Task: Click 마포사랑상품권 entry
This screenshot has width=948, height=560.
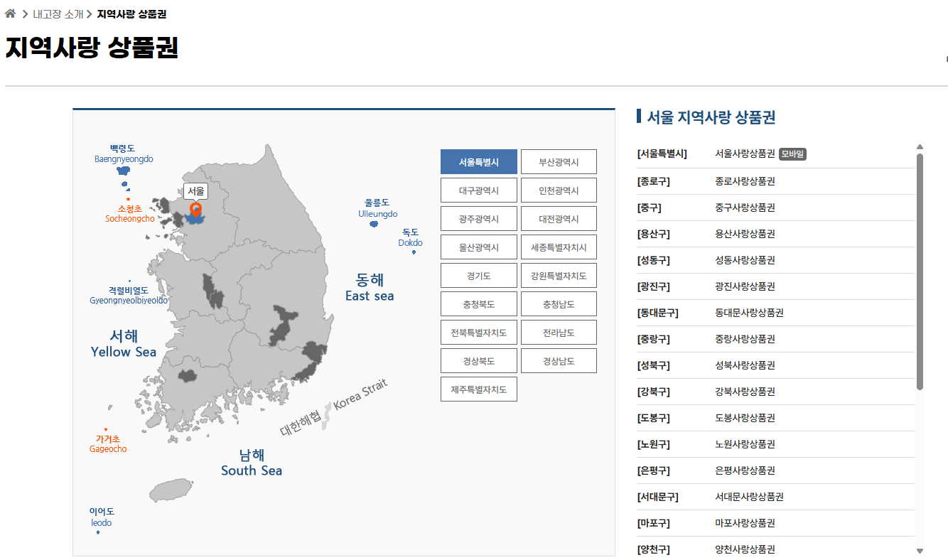Action: click(745, 523)
